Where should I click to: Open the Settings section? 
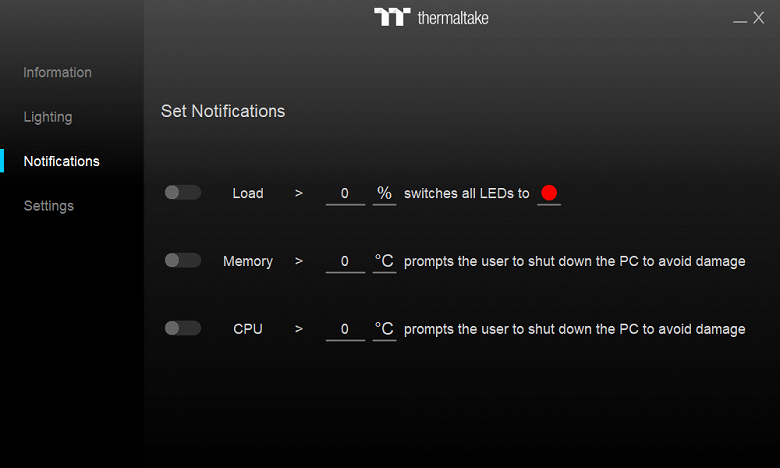pos(49,206)
